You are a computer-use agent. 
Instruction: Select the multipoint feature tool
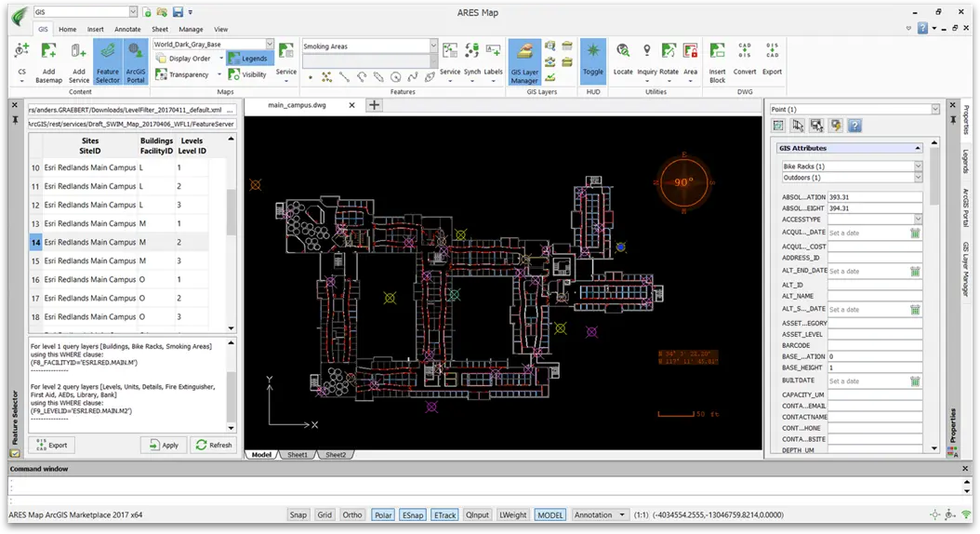click(x=327, y=77)
